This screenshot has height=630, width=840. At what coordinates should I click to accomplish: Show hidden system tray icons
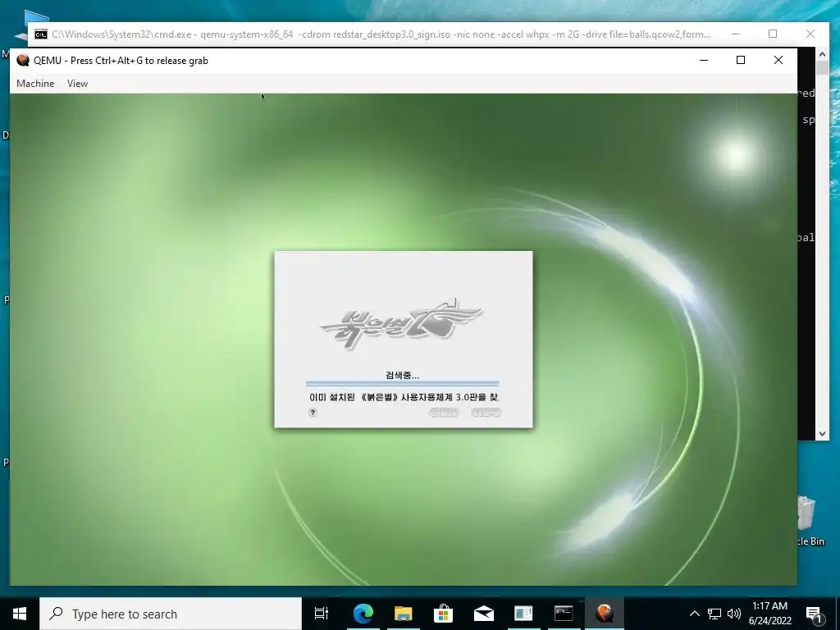(694, 614)
